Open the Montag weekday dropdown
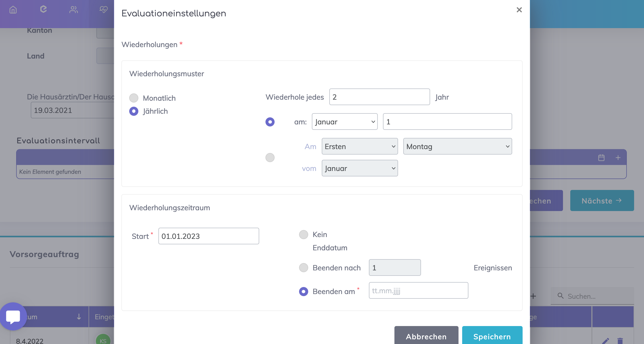The height and width of the screenshot is (344, 644). click(x=457, y=146)
